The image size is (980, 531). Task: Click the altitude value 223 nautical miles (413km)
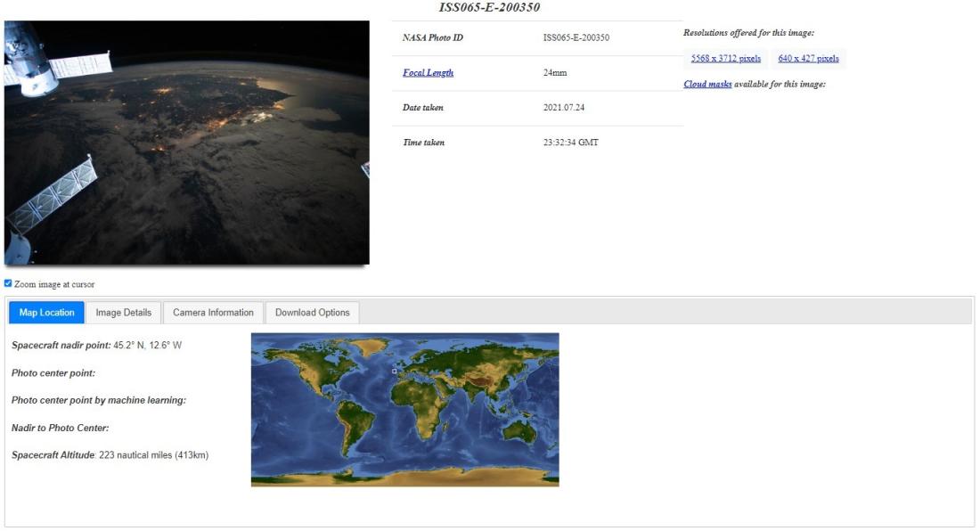154,454
